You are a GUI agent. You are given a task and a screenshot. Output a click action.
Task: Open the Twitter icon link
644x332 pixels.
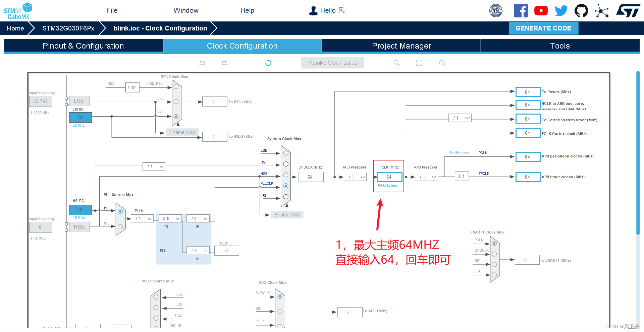(x=561, y=11)
